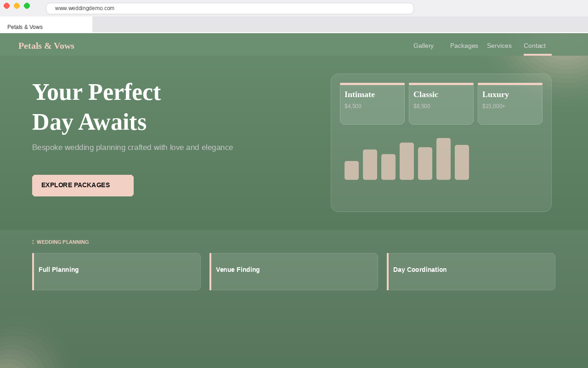588x368 pixels.
Task: Select the Contact nav item
Action: 535,46
